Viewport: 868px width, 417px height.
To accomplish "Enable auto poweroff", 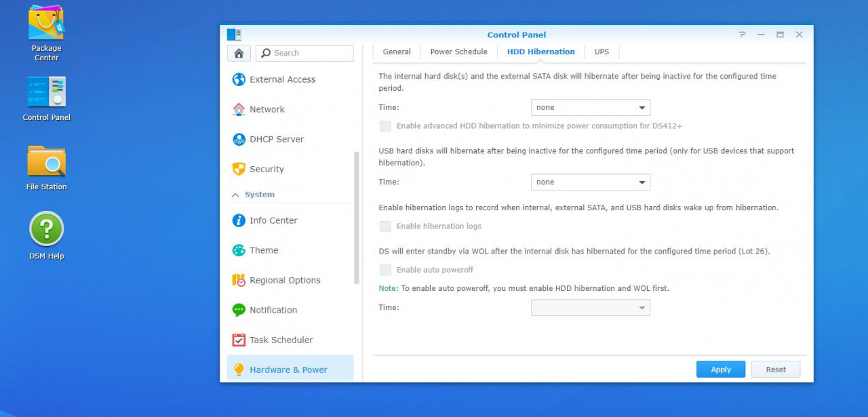I will coord(385,270).
